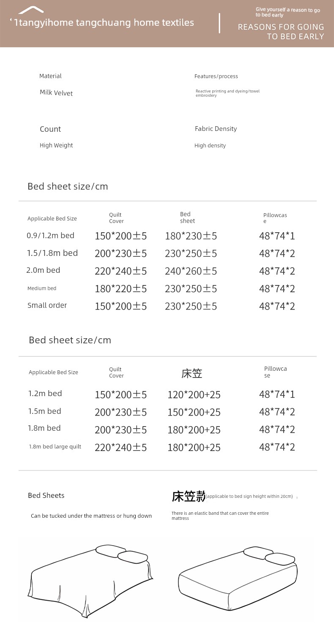Open the tangyihome tangchuang home textiles brand name
The image size is (334, 644).
pos(104,23)
